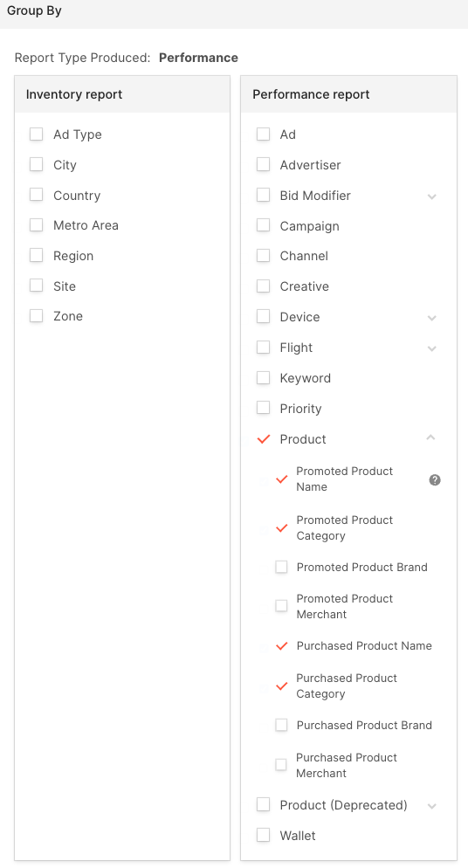The width and height of the screenshot is (468, 868).
Task: Enable the Ad Type checkbox
Action: point(36,134)
